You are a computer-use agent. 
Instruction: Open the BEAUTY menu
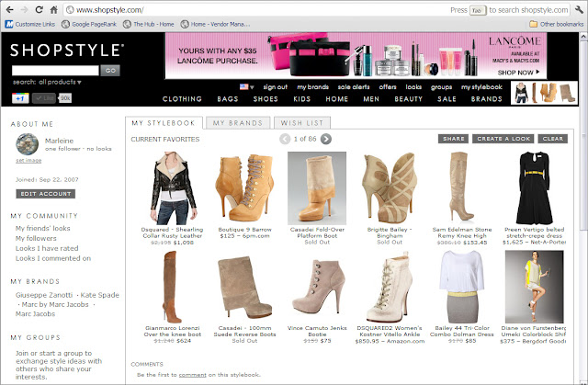(x=408, y=99)
